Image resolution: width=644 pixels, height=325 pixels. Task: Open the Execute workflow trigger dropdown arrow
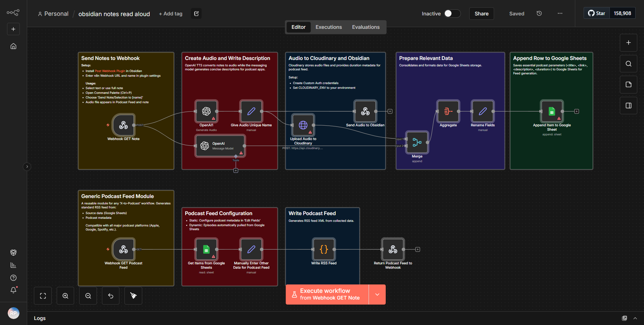pos(377,295)
